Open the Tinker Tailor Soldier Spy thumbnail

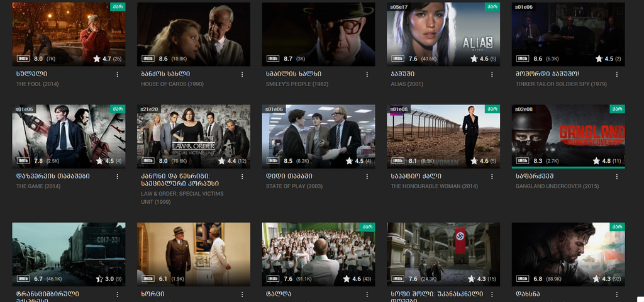tap(569, 34)
